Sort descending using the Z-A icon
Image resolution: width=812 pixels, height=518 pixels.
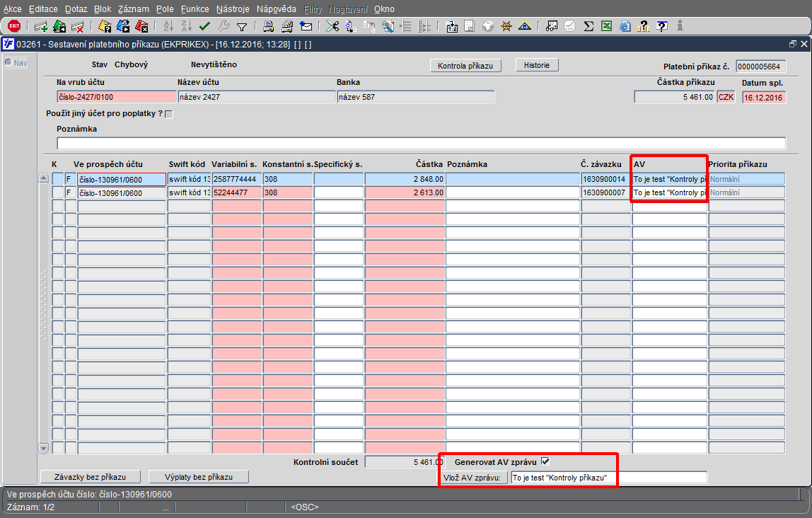tap(187, 26)
